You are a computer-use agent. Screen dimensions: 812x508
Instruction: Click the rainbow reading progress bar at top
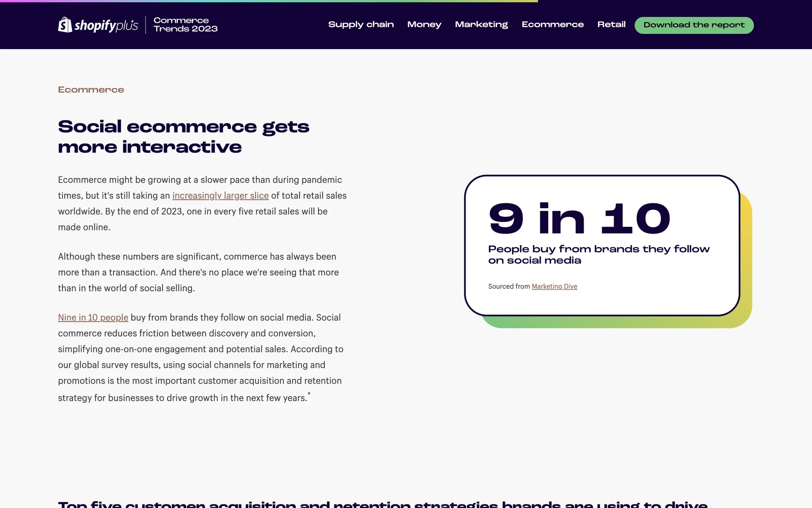pyautogui.click(x=269, y=1)
